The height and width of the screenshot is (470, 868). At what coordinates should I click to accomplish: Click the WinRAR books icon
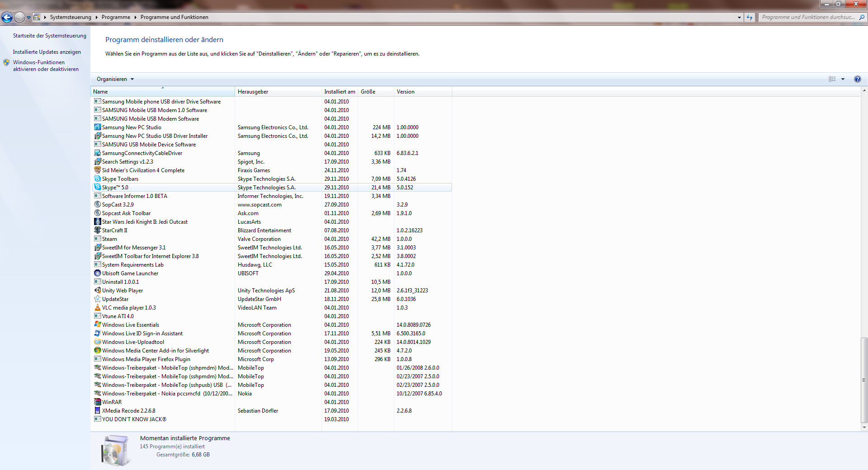(x=97, y=402)
